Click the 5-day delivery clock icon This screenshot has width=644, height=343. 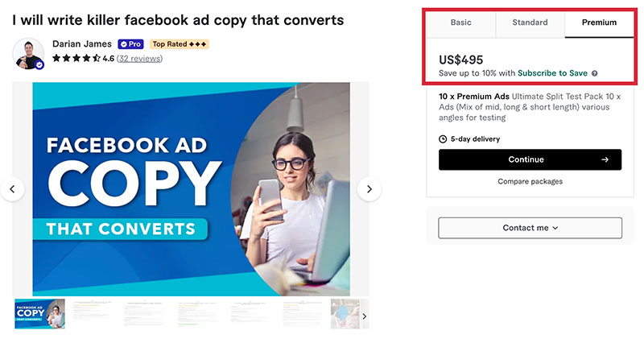[443, 138]
